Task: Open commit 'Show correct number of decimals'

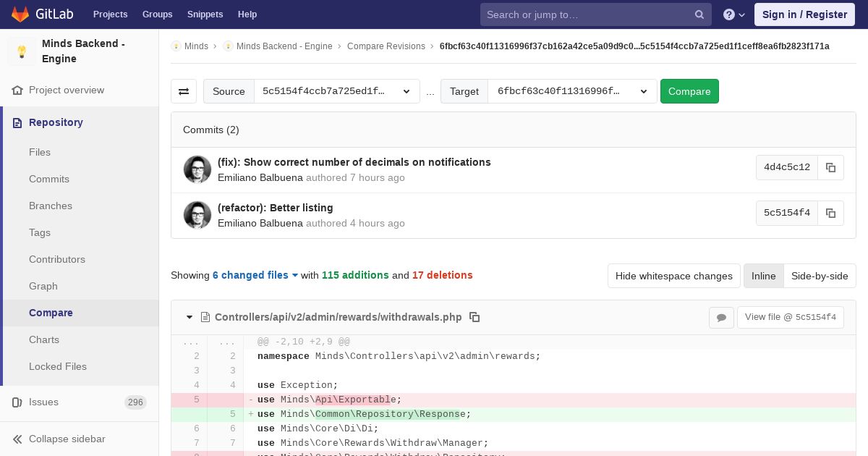Action: pos(354,162)
